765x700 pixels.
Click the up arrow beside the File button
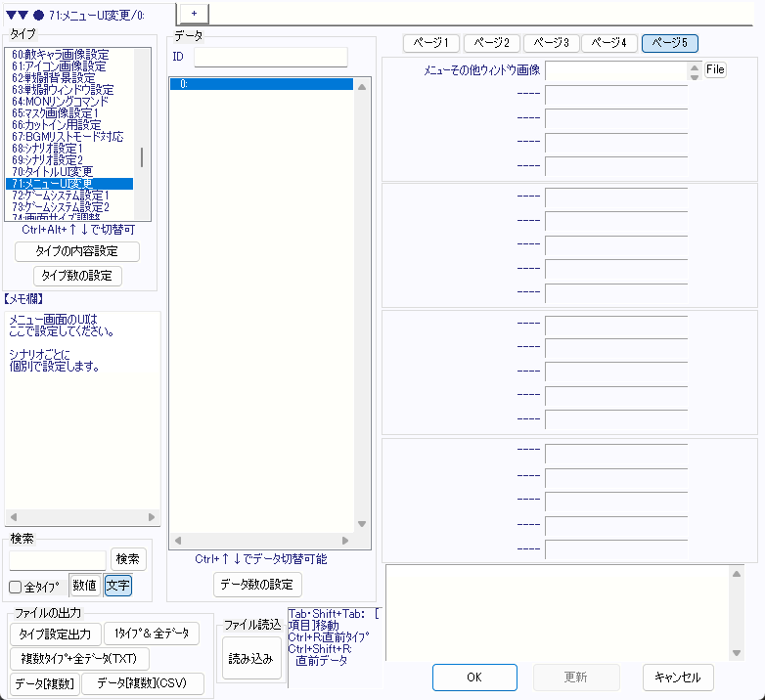pyautogui.click(x=695, y=66)
